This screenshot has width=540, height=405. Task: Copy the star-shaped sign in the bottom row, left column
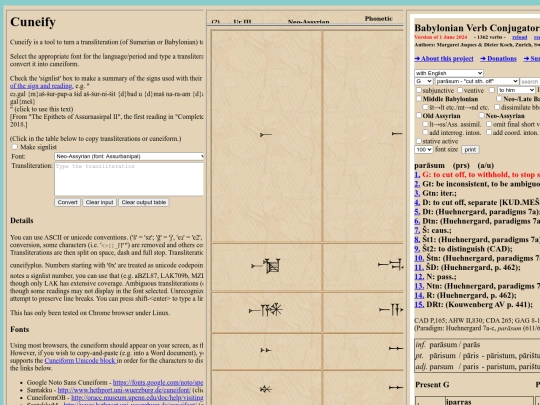coord(266,389)
